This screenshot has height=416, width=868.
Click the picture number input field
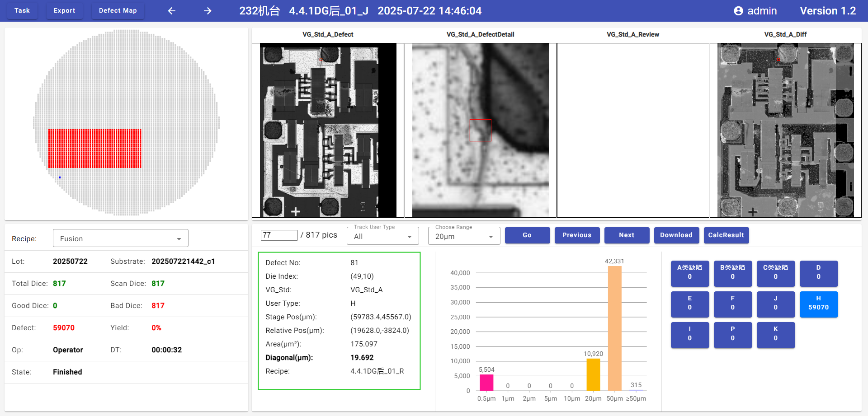point(279,235)
